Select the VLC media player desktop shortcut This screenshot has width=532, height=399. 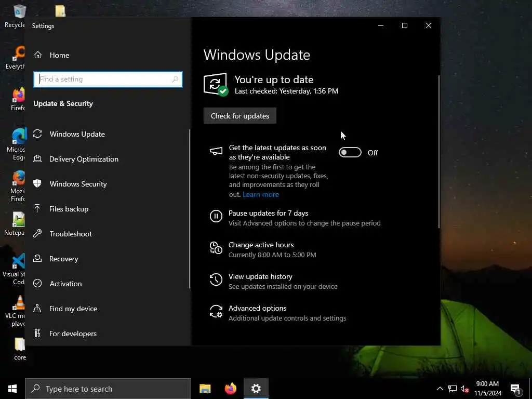point(15,311)
